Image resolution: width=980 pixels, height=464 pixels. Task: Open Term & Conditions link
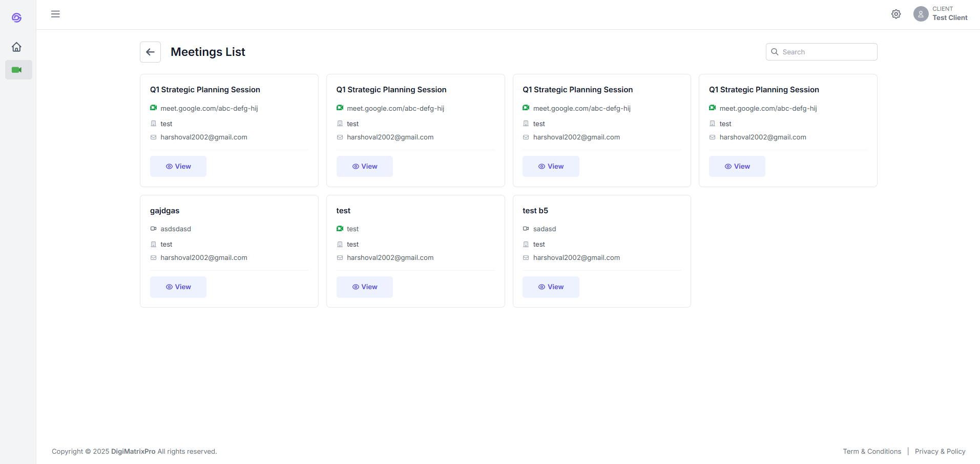tap(871, 451)
